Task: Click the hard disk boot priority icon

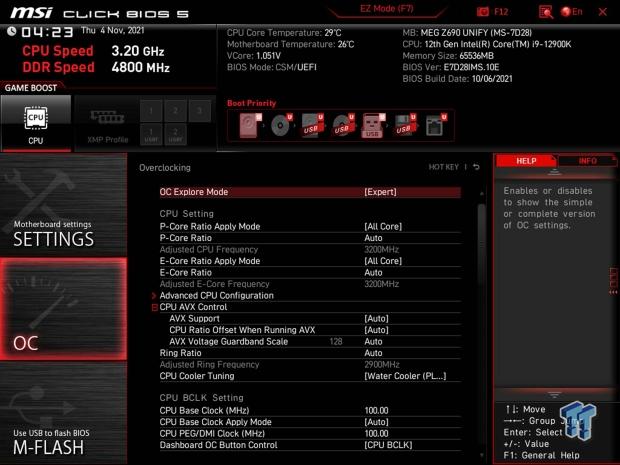Action: [x=250, y=126]
